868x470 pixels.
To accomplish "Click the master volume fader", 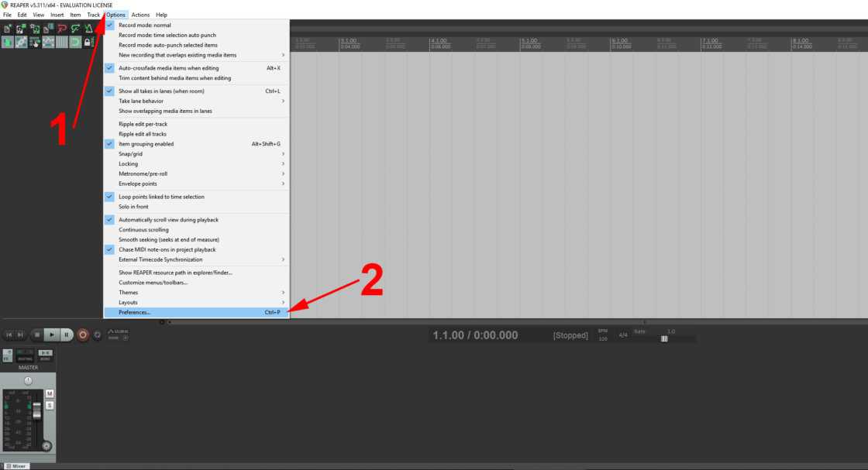I will click(37, 411).
